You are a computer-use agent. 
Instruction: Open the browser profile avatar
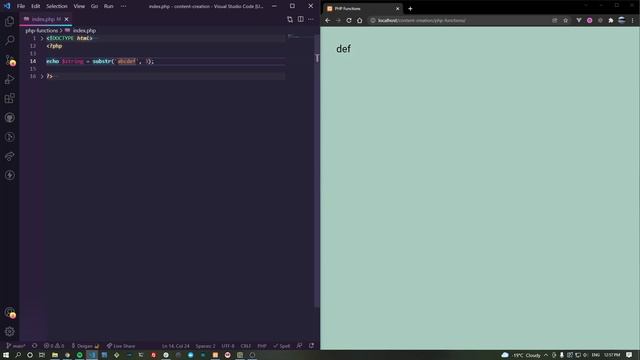[622, 20]
